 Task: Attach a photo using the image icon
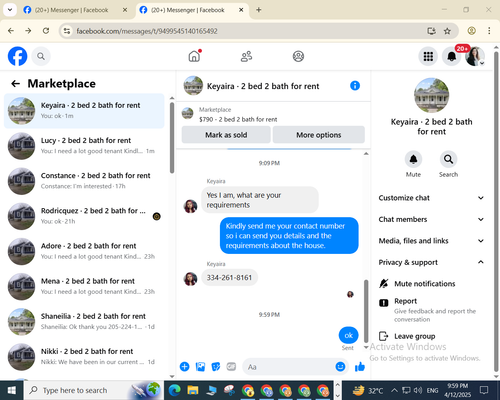click(200, 367)
